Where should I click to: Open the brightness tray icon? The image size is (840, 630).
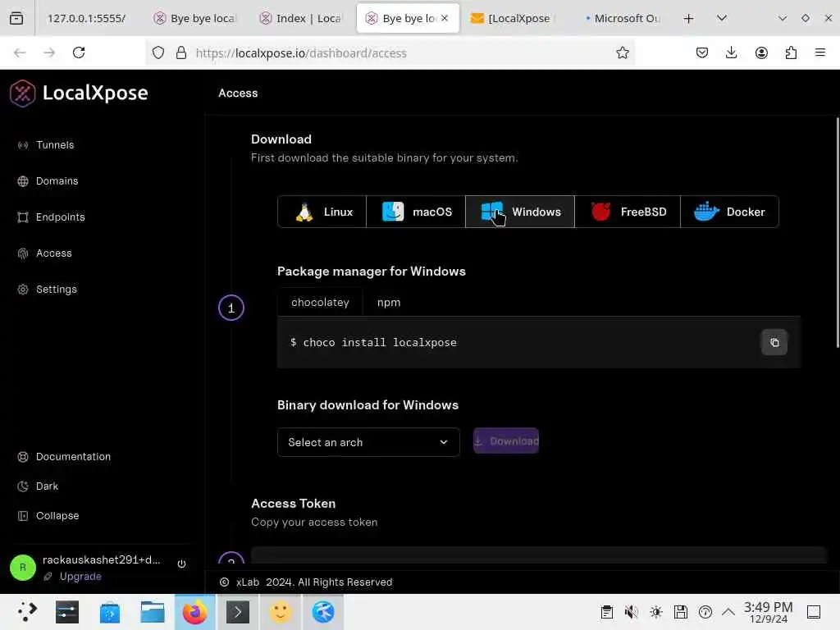pyautogui.click(x=655, y=612)
